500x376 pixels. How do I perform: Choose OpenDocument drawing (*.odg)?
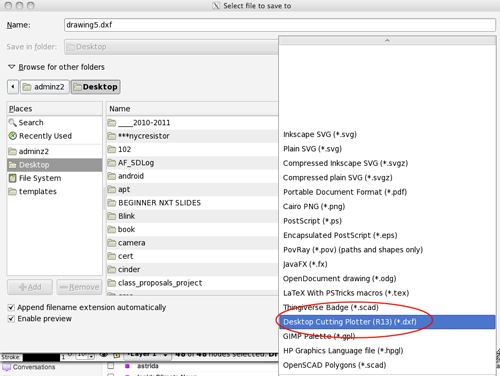(x=387, y=279)
